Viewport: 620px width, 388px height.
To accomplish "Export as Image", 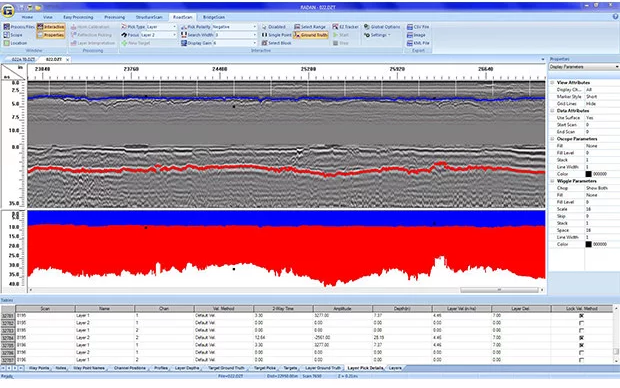I will click(x=416, y=35).
